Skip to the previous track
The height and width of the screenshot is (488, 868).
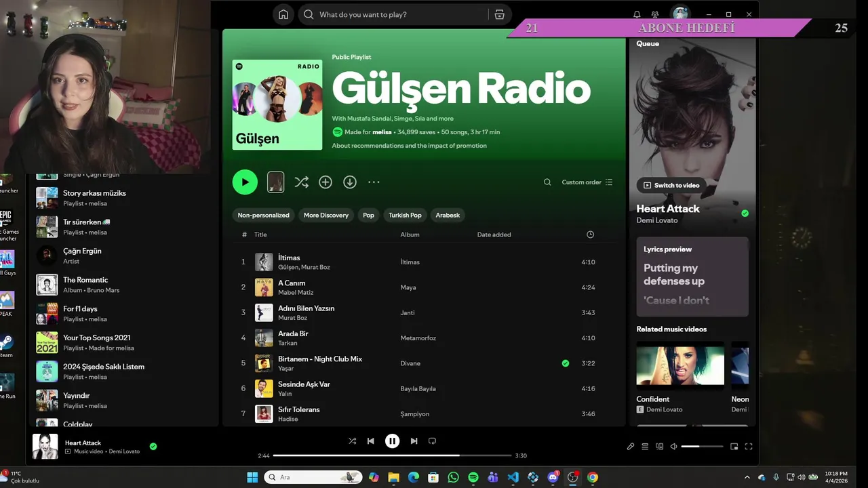pos(370,441)
